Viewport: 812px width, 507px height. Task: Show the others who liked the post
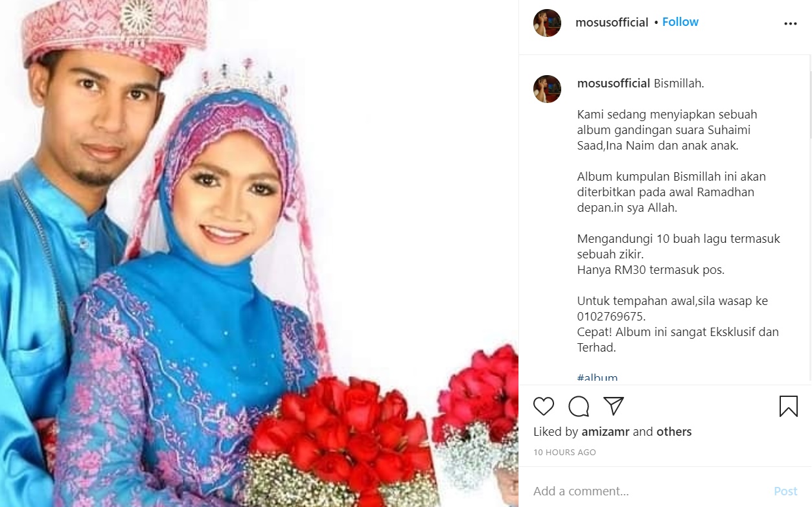[674, 432]
